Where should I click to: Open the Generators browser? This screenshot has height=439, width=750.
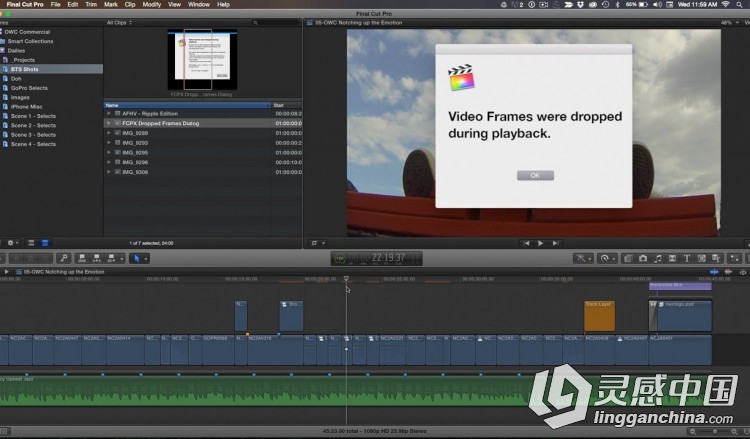coord(702,258)
